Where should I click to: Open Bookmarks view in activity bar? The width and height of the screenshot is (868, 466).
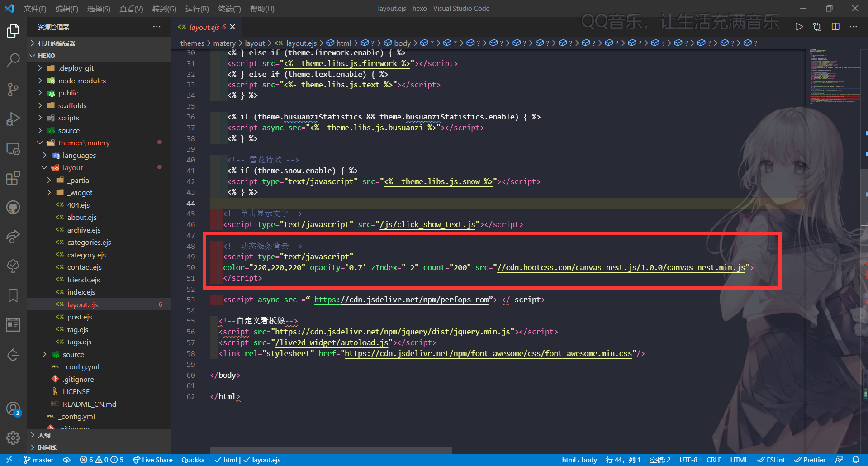tap(13, 295)
